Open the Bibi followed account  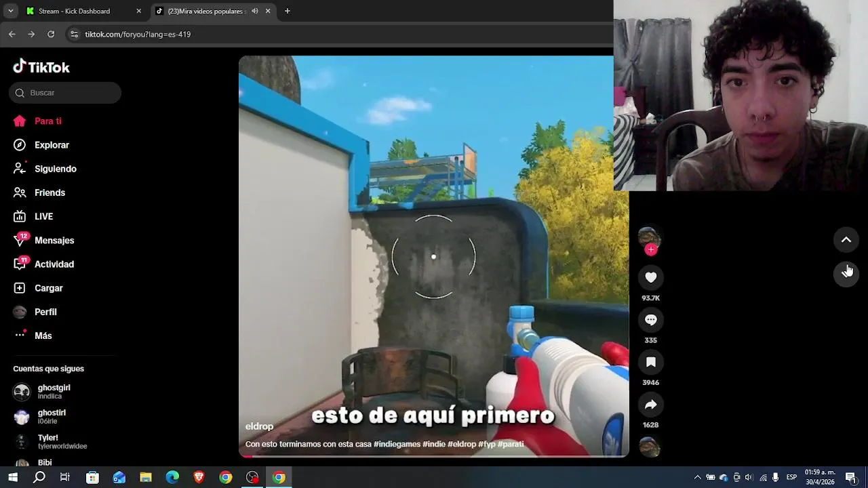pos(33,463)
